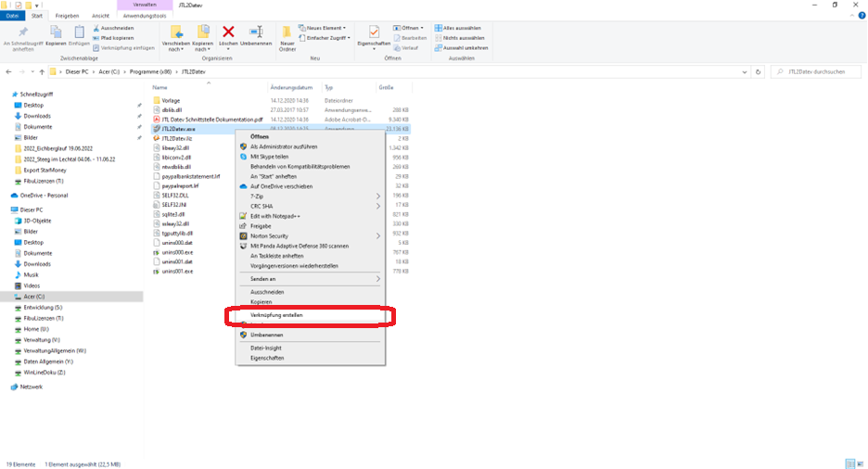Image resolution: width=868 pixels, height=469 pixels.
Task: Open the Neues Element dropdown
Action: (x=328, y=28)
